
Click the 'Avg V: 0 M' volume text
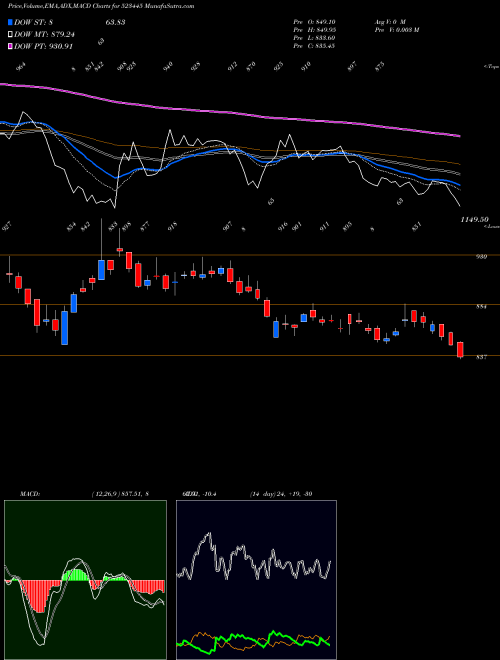[390, 22]
